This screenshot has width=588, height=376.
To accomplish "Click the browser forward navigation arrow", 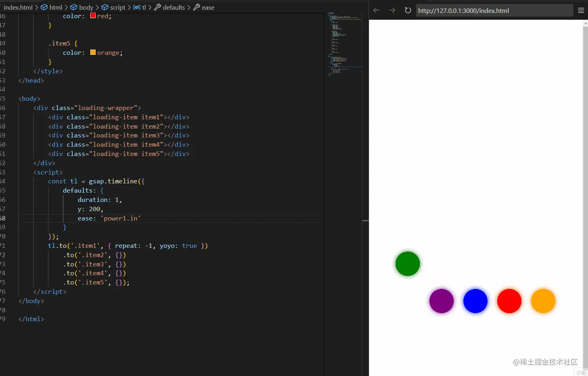I will coord(392,10).
